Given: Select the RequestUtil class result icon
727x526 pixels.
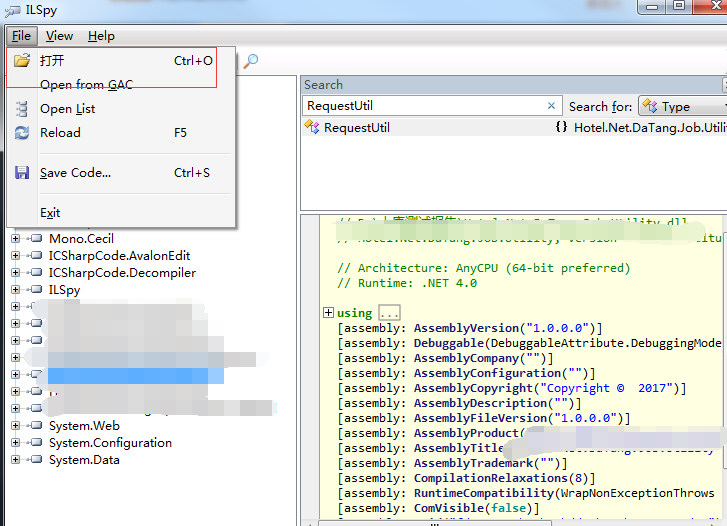Looking at the screenshot, I should (x=313, y=128).
